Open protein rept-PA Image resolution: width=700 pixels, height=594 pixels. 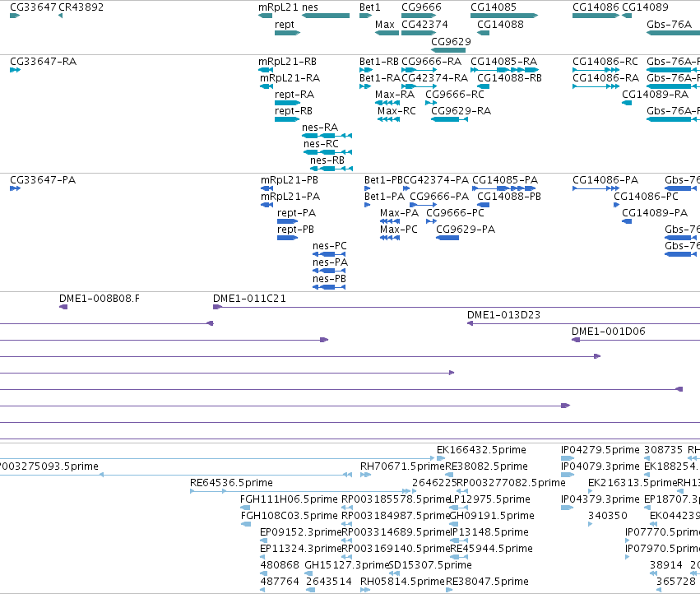tap(296, 213)
